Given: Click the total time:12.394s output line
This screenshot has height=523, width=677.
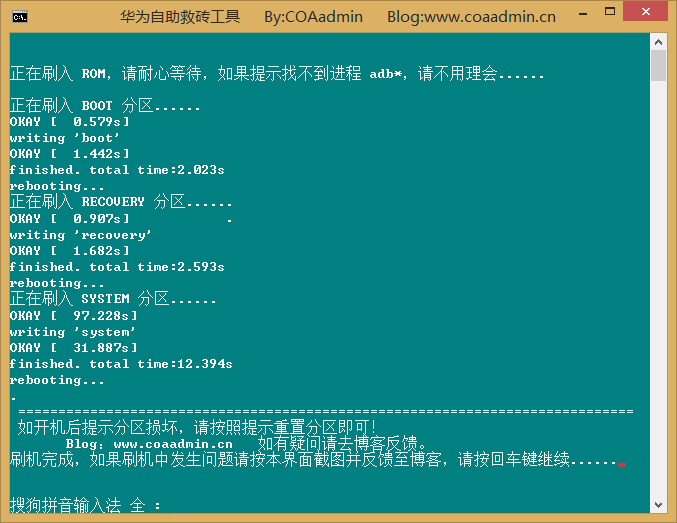Looking at the screenshot, I should click(x=121, y=364).
